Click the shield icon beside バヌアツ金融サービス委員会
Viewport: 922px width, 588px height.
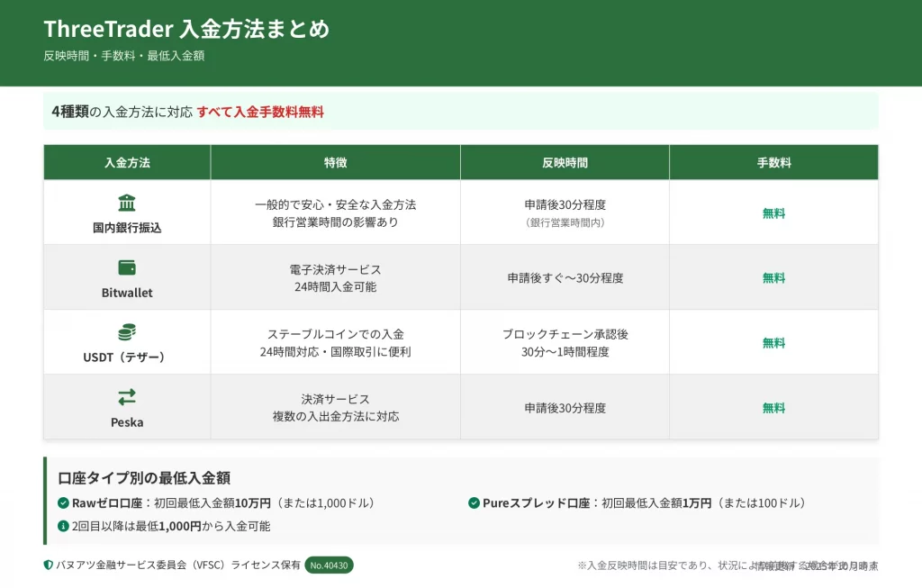coord(49,565)
